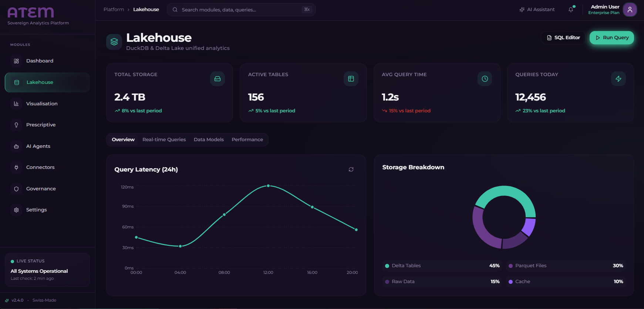Click the Lakehouse layers header icon
The image size is (644, 309).
pos(114,42)
